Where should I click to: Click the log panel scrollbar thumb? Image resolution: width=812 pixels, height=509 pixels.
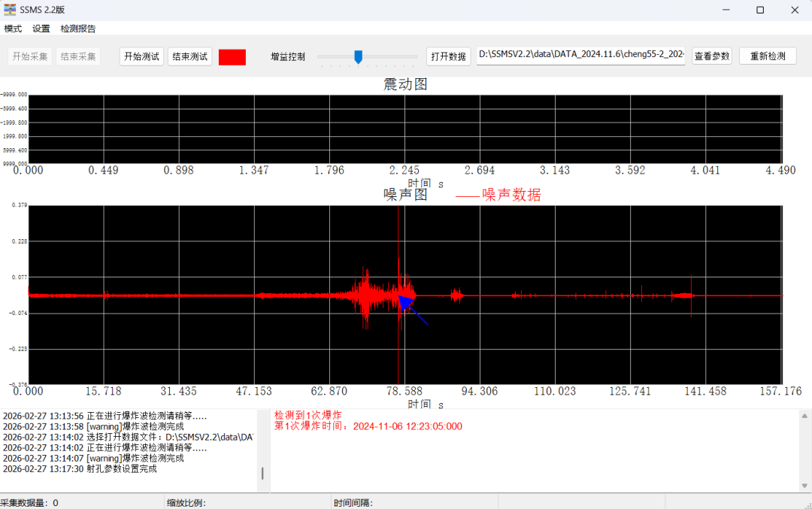coord(262,473)
